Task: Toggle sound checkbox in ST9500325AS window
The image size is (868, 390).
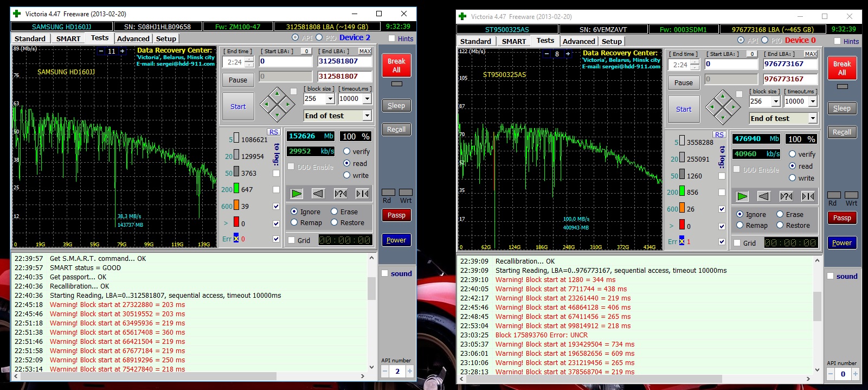Action: (x=830, y=276)
